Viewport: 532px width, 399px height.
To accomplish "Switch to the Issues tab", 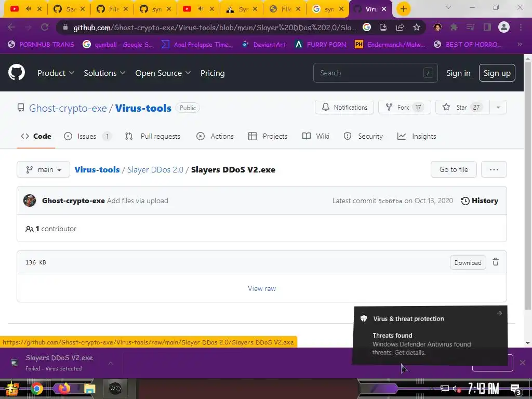I will tap(87, 136).
